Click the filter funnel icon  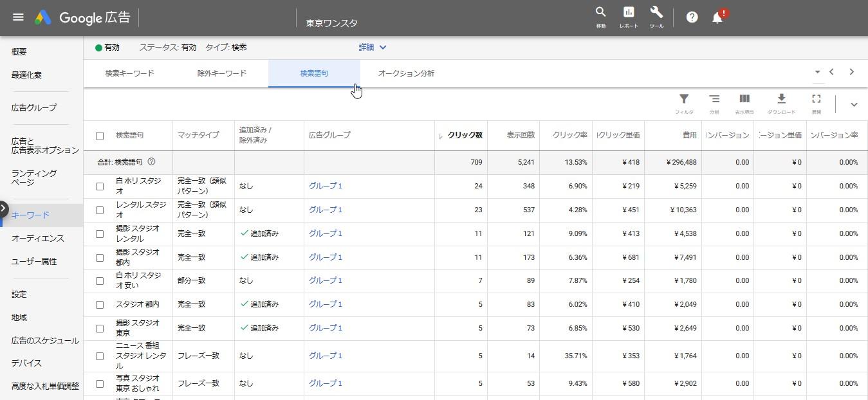(x=684, y=99)
